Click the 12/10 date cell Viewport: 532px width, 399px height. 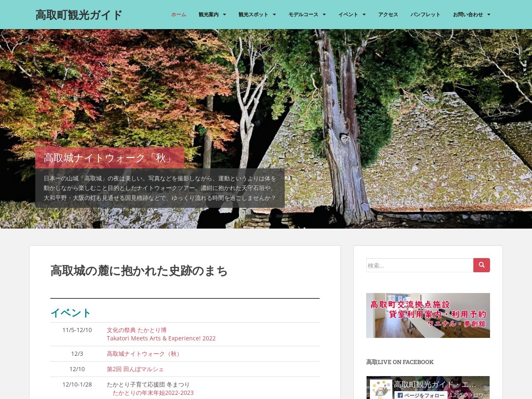[x=77, y=369]
